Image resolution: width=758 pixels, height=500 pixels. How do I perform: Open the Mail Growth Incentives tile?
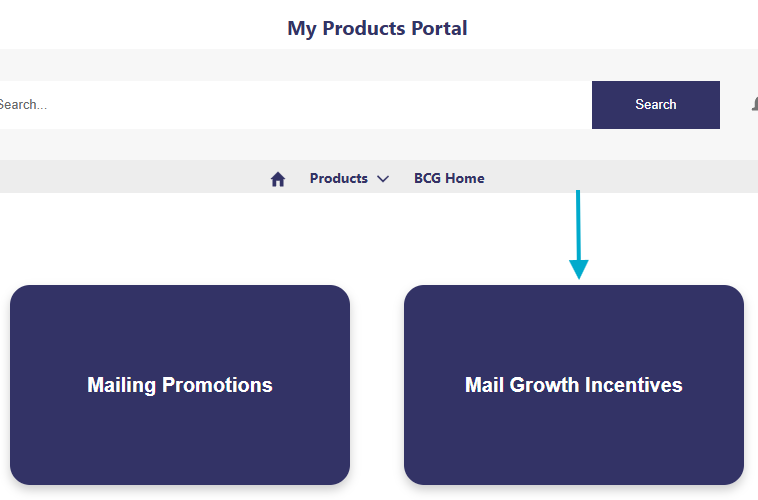click(x=574, y=385)
